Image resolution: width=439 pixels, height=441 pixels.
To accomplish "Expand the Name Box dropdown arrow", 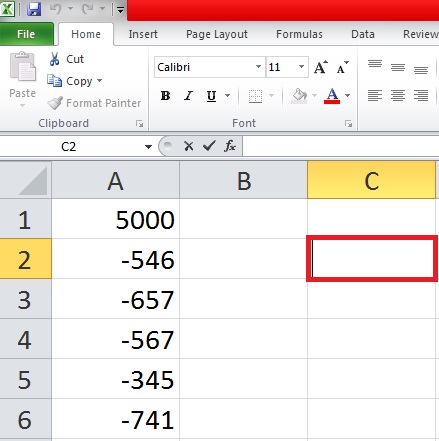I will coord(148,147).
